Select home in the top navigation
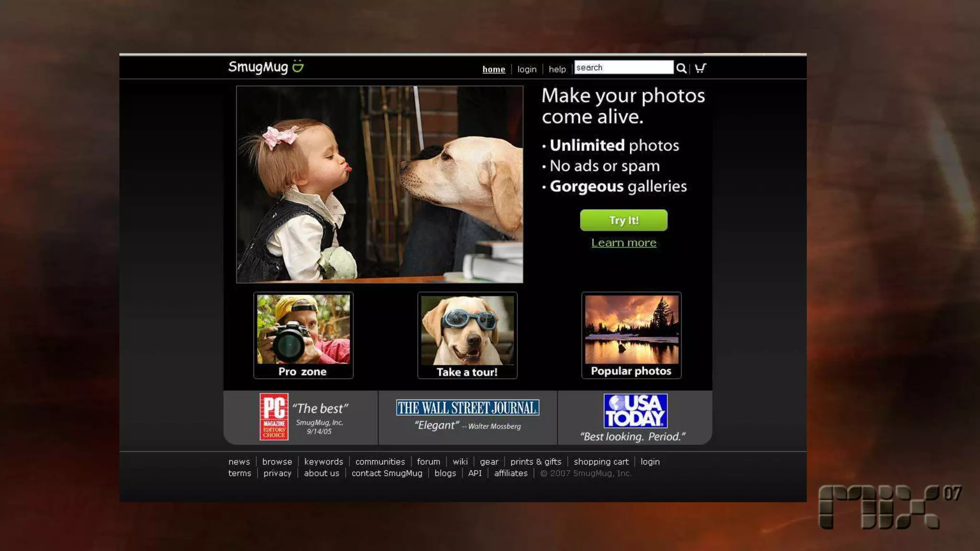The width and height of the screenshot is (980, 551). (x=493, y=69)
